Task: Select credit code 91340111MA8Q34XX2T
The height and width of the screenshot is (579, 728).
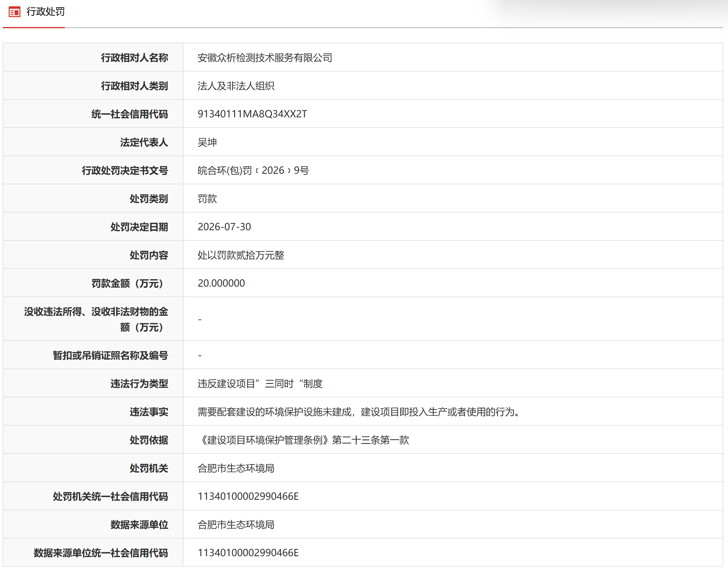Action: (252, 114)
